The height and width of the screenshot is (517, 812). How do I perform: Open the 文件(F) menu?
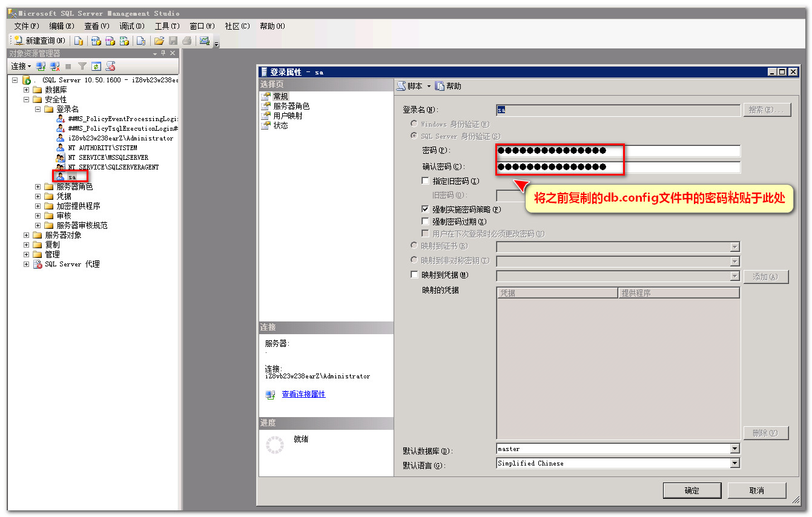pos(26,26)
